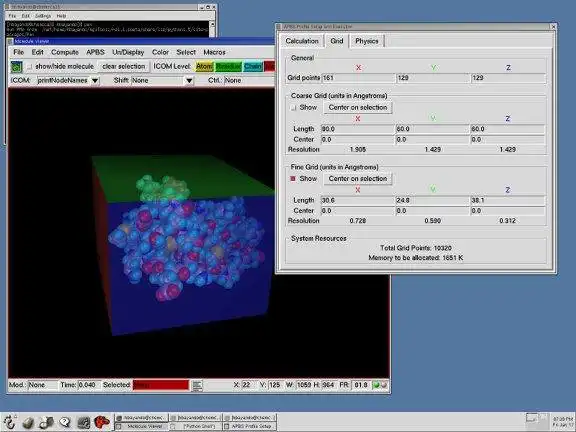Open the terminal launcher with footprint

tap(84, 422)
